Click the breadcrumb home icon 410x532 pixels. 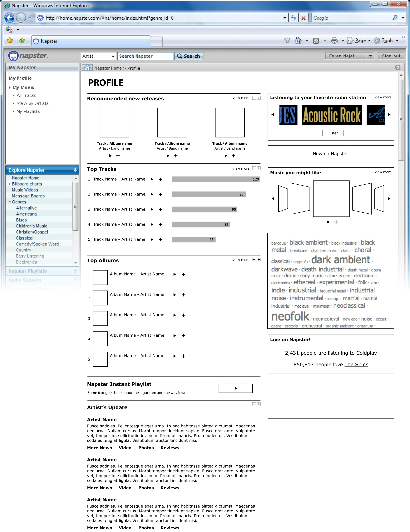[x=87, y=68]
